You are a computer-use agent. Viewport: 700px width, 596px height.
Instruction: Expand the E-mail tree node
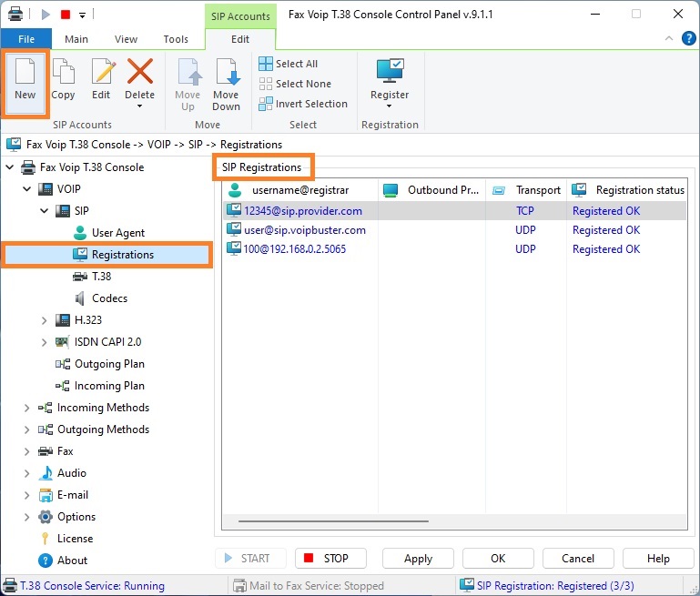tap(26, 495)
